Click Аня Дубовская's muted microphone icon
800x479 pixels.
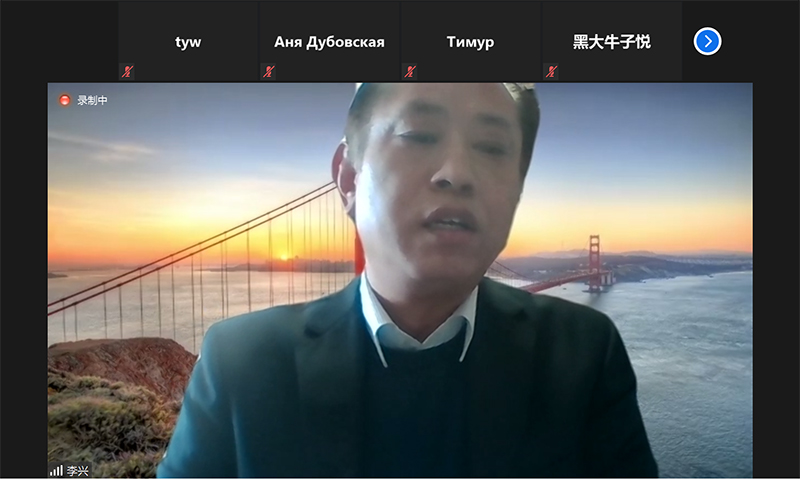269,71
